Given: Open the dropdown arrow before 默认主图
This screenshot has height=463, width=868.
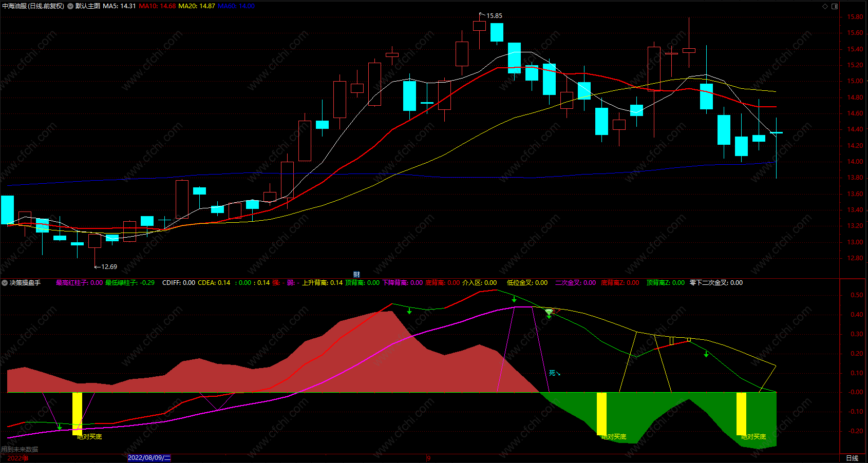Looking at the screenshot, I should click(70, 6).
